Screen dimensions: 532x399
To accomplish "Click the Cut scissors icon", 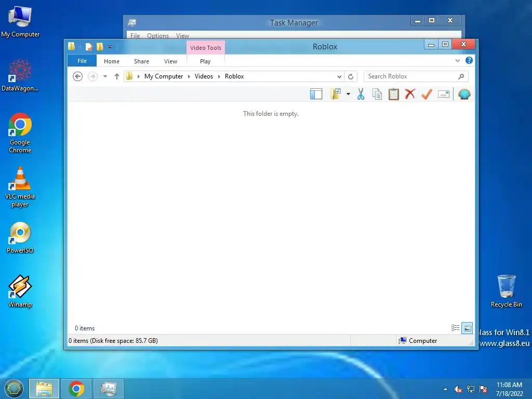I will coord(361,94).
